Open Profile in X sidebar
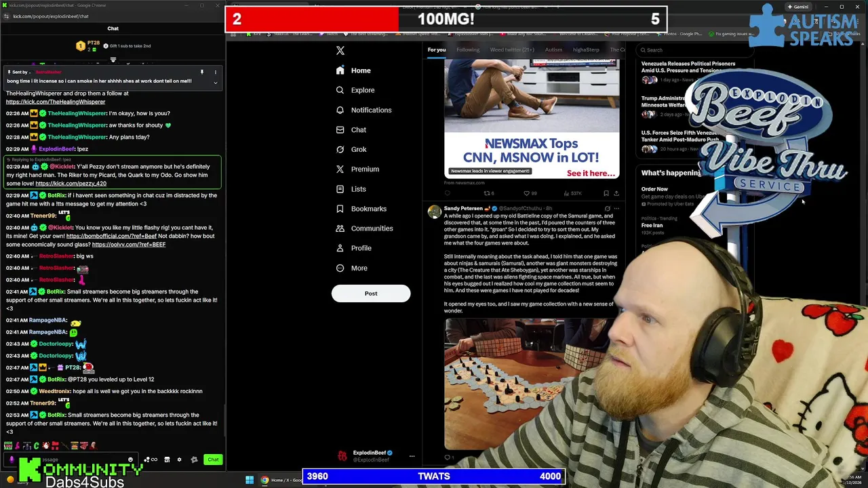 click(354, 248)
